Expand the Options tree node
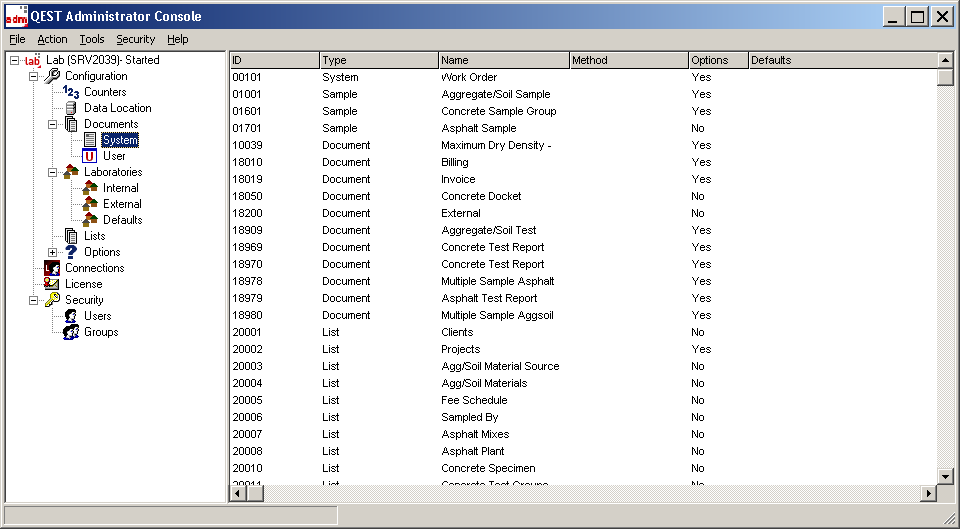Image resolution: width=960 pixels, height=529 pixels. click(53, 252)
